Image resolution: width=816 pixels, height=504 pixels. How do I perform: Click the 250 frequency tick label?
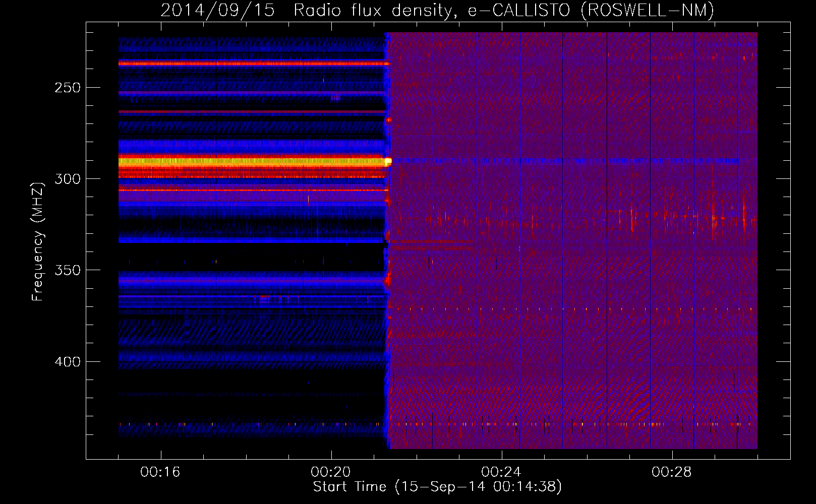[x=68, y=88]
